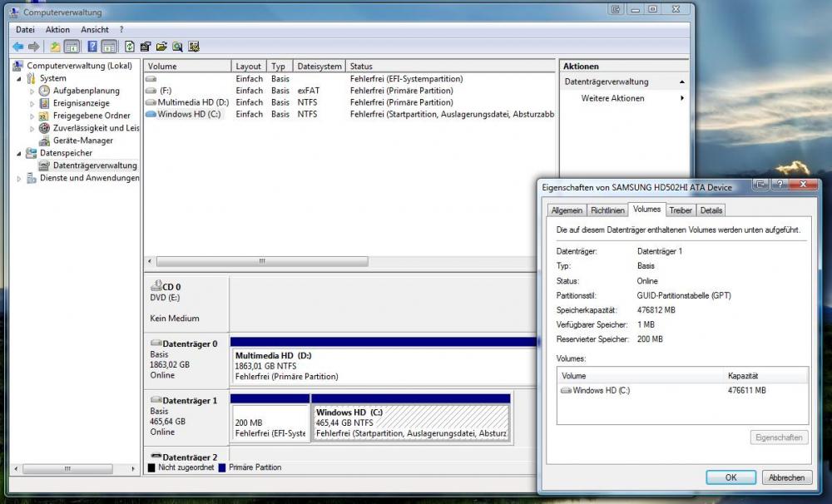Click the blue Back arrow in toolbar
The image size is (832, 504).
(x=17, y=47)
